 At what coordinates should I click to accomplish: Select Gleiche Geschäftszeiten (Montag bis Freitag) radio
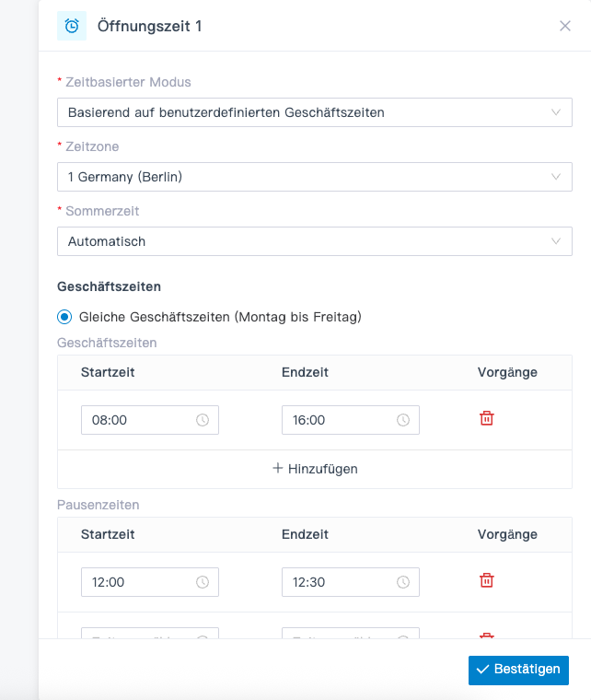click(64, 317)
